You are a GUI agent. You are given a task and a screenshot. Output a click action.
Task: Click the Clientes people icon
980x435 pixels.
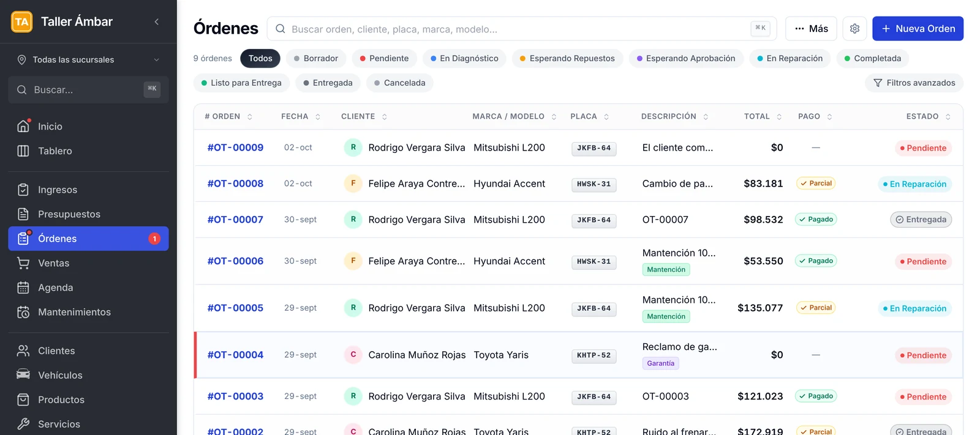tap(23, 351)
